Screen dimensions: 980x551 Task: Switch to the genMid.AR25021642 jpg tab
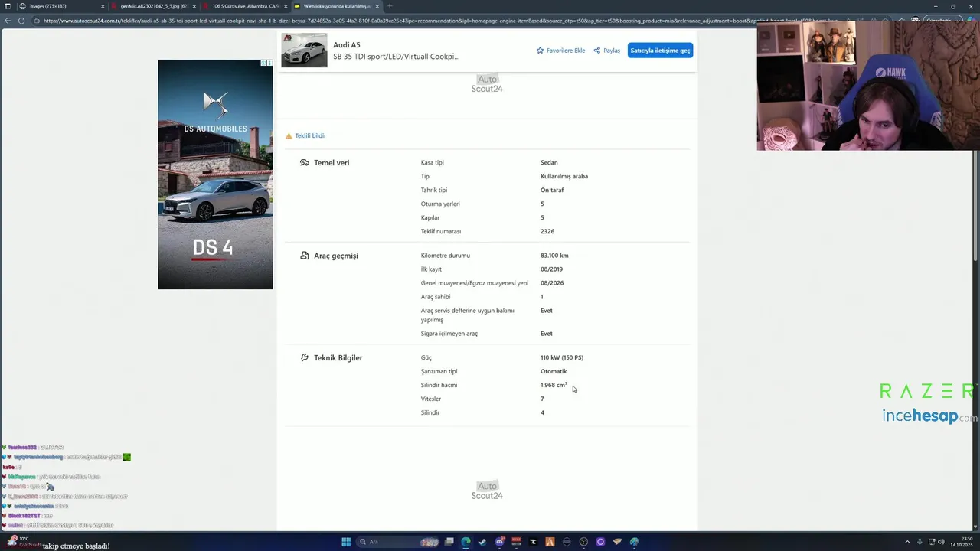[152, 6]
